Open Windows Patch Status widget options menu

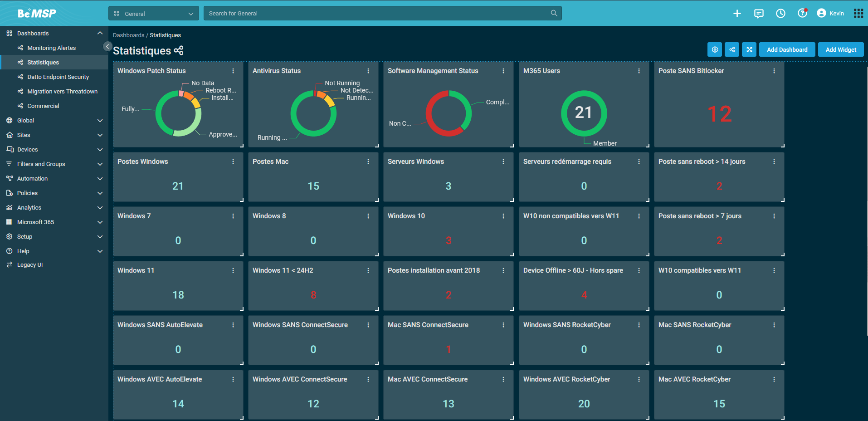(x=233, y=71)
